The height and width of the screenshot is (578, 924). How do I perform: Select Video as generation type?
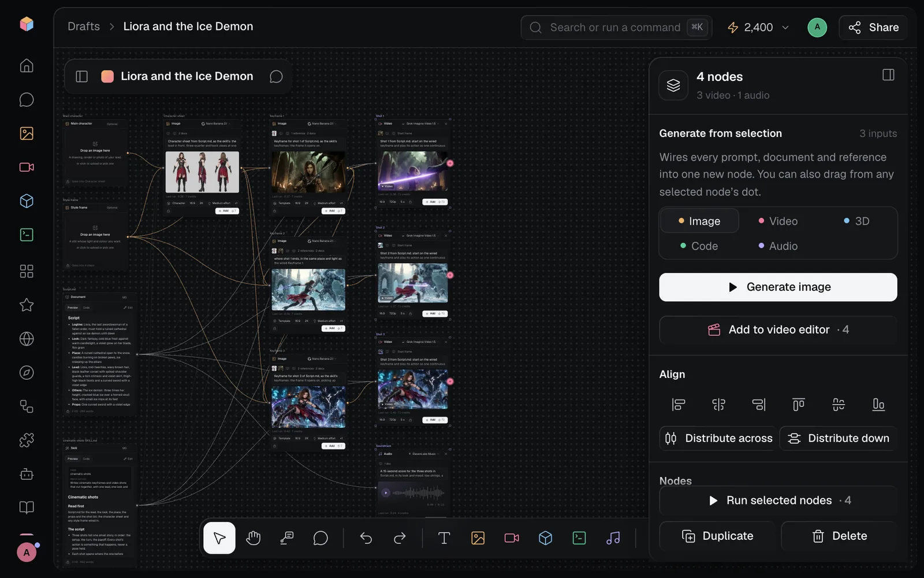778,221
